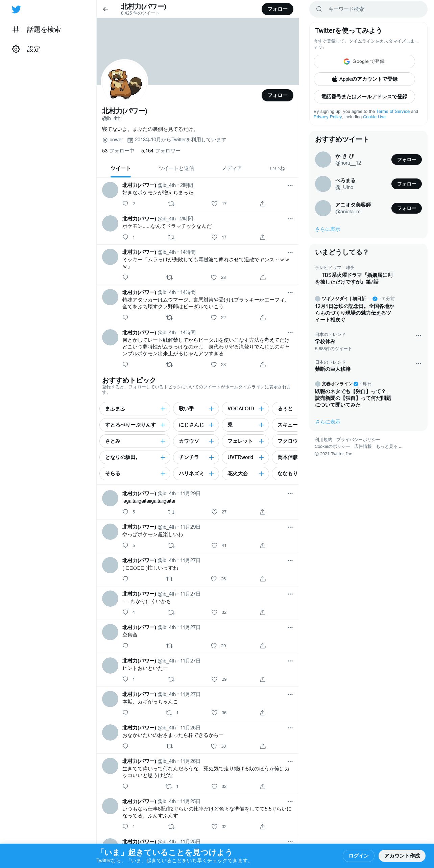Open more options on the 空集合 tweet
The image size is (434, 868).
pos(290,627)
